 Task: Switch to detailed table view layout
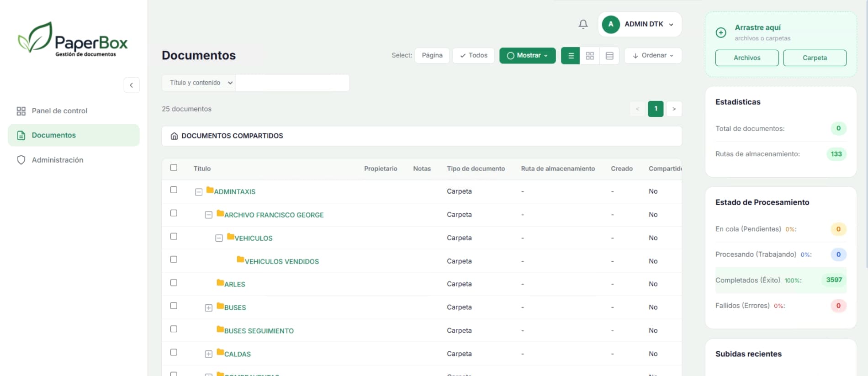pos(609,56)
